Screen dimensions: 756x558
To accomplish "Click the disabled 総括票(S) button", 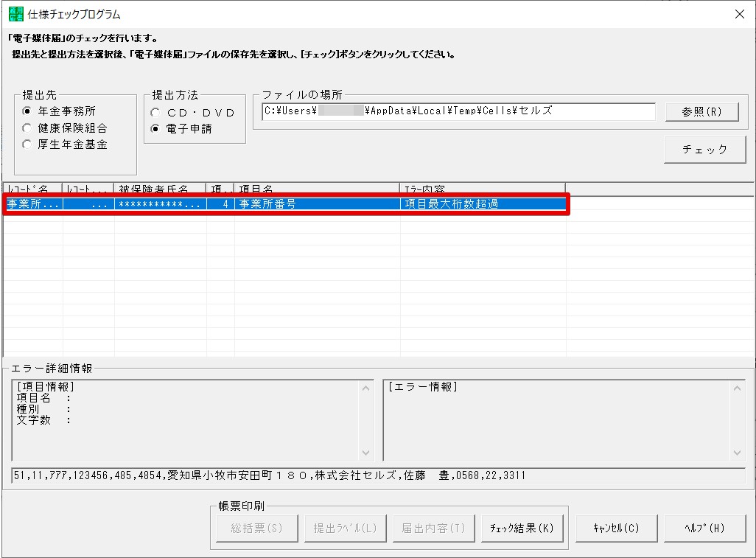I will pos(256,528).
